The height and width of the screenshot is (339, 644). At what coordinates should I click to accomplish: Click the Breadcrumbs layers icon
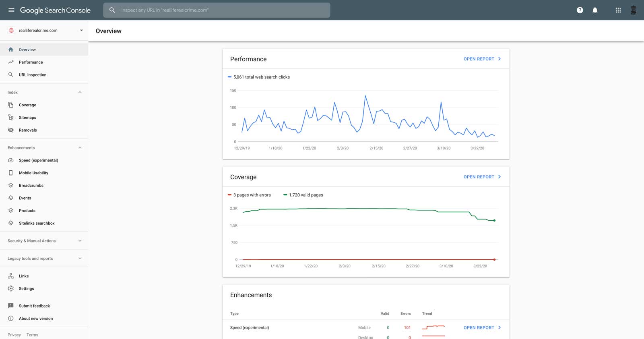coord(11,185)
